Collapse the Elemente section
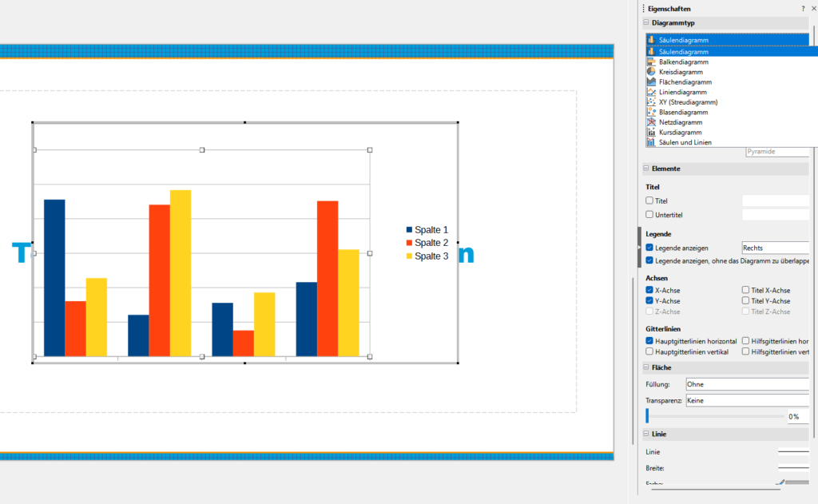Image resolution: width=818 pixels, height=504 pixels. 646,169
